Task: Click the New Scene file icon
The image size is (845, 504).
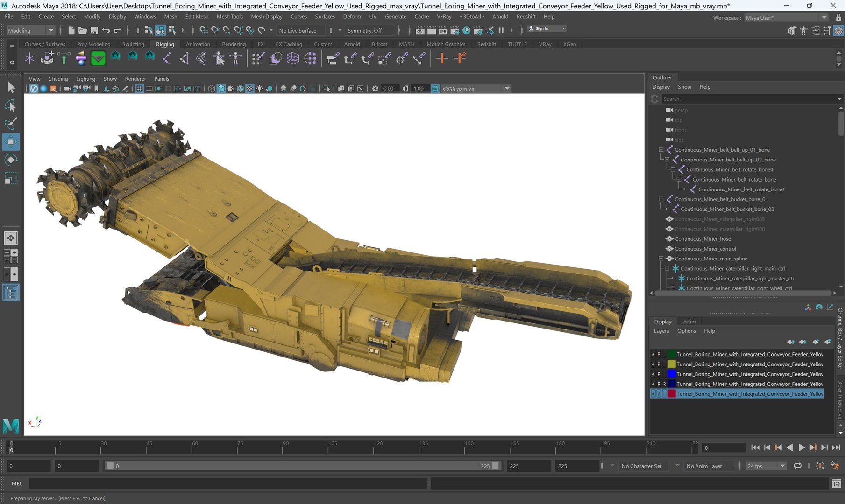Action: pyautogui.click(x=71, y=30)
